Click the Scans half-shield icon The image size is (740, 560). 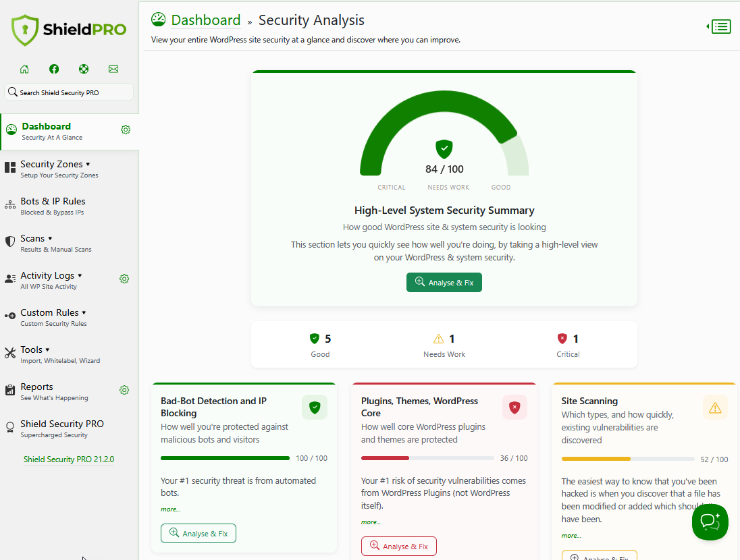(10, 242)
